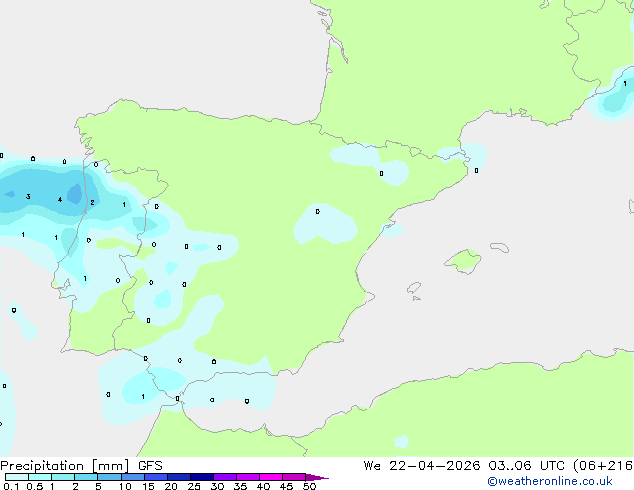
Task: Click the "GFS" model label
Action: [x=150, y=466]
